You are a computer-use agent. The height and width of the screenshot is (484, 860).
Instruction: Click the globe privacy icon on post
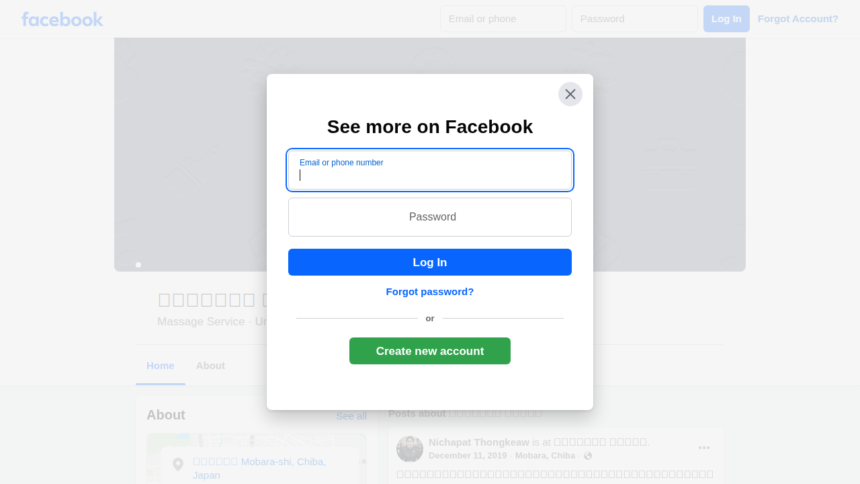[x=587, y=455]
